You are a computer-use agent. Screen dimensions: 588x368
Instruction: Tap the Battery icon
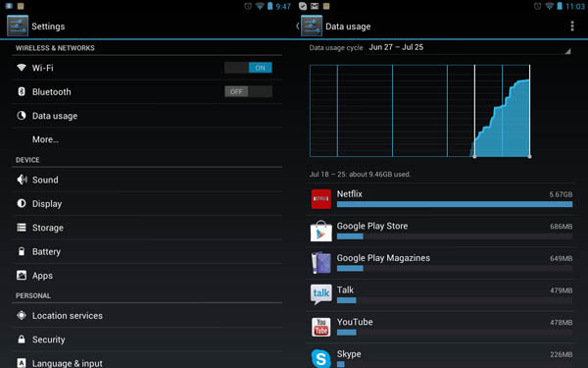coord(22,251)
